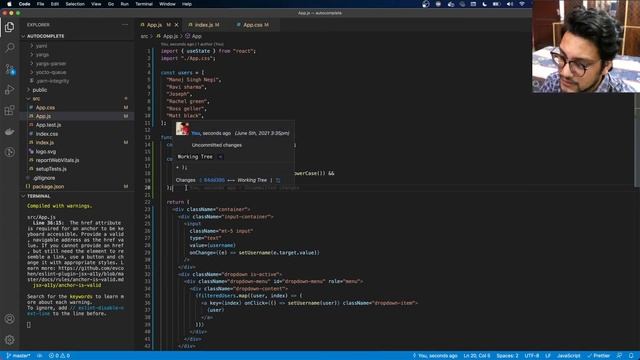The width and height of the screenshot is (640, 360).
Task: Click the avatar image in the GitLens hover
Action: [182, 129]
